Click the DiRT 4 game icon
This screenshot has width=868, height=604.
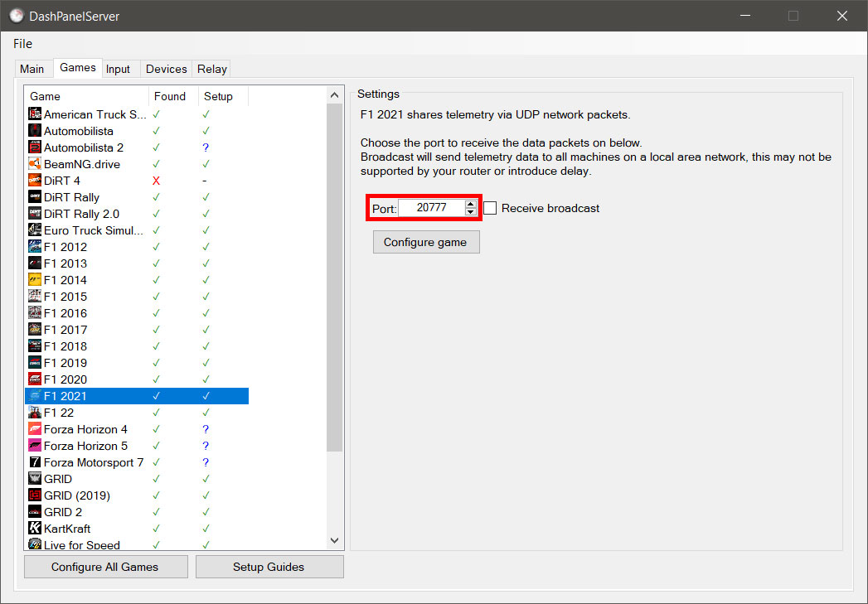click(x=35, y=181)
